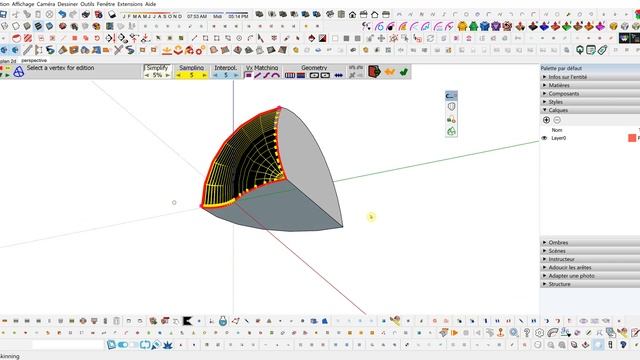Click the question mark help icon
Image resolution: width=640 pixels, height=360 pixels.
tap(527, 333)
